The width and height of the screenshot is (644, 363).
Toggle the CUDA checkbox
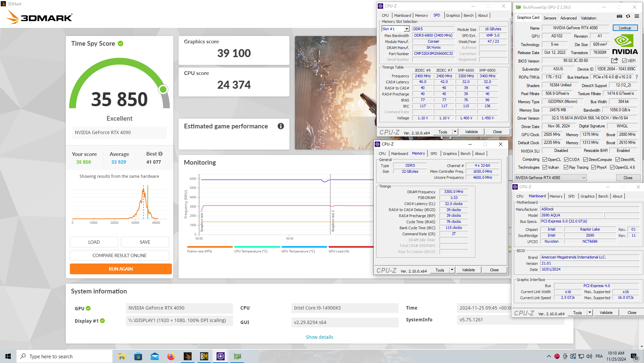point(566,160)
